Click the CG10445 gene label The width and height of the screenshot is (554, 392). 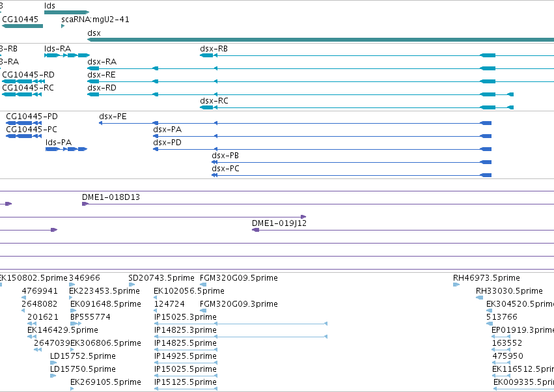pos(20,19)
